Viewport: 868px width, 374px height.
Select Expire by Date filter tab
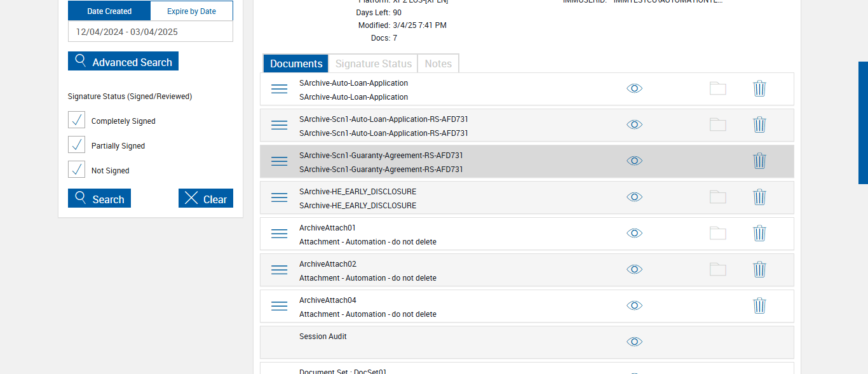[x=191, y=11]
